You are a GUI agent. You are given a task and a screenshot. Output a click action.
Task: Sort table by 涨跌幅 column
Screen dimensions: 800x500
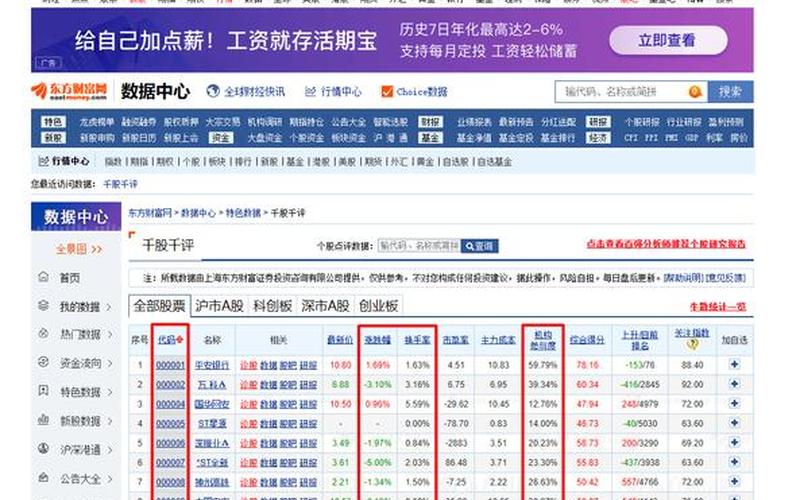(x=378, y=340)
